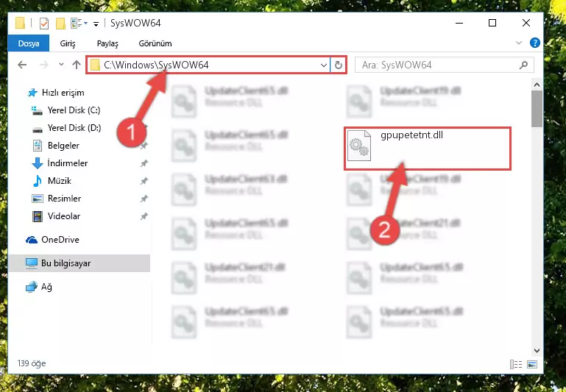Maximize the SysWOW64 window
Viewport: 566px width, 392px height.
point(492,23)
